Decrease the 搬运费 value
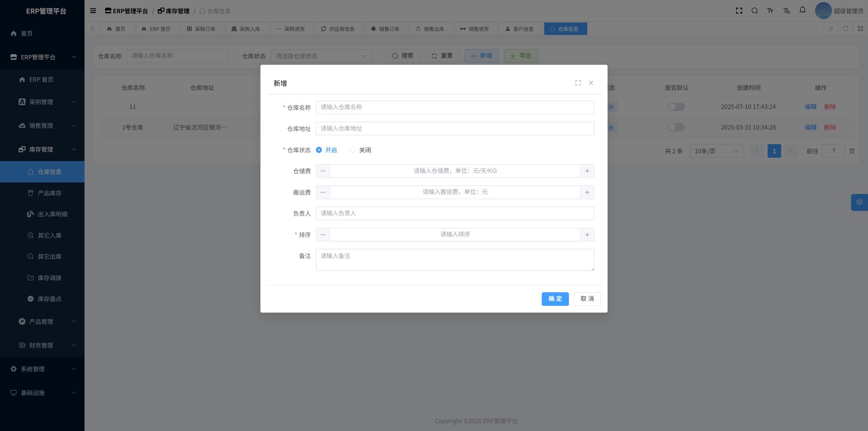 pos(323,192)
